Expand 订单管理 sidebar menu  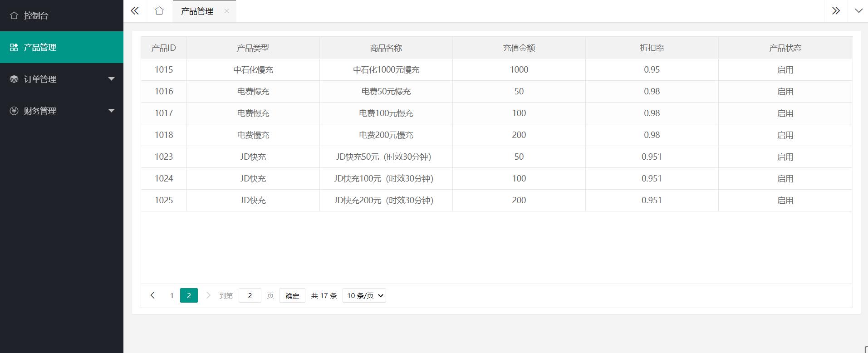pos(62,79)
